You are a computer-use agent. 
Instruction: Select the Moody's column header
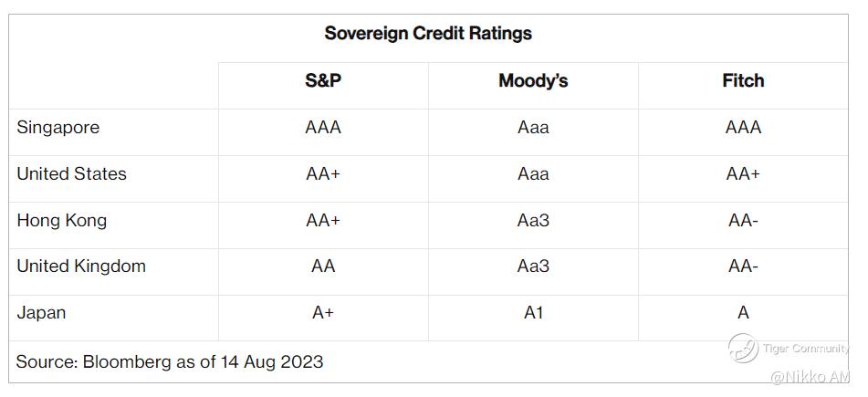(533, 81)
